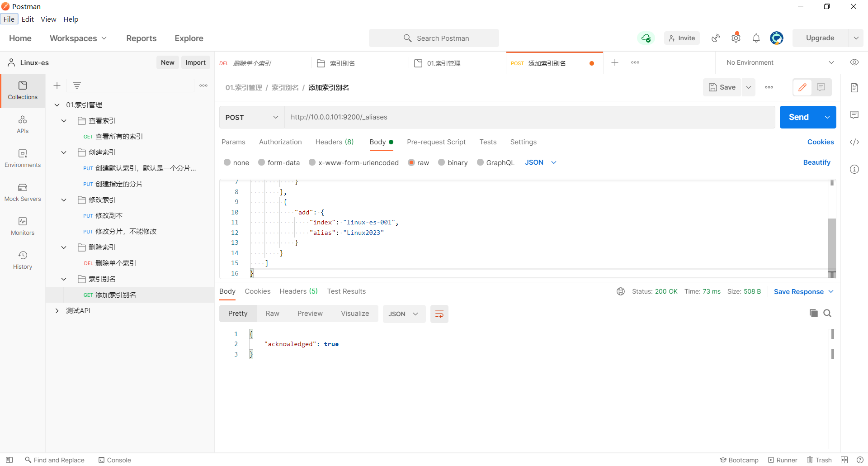Open the Environments sidebar panel
Viewport: 868px width, 466px height.
[23, 158]
